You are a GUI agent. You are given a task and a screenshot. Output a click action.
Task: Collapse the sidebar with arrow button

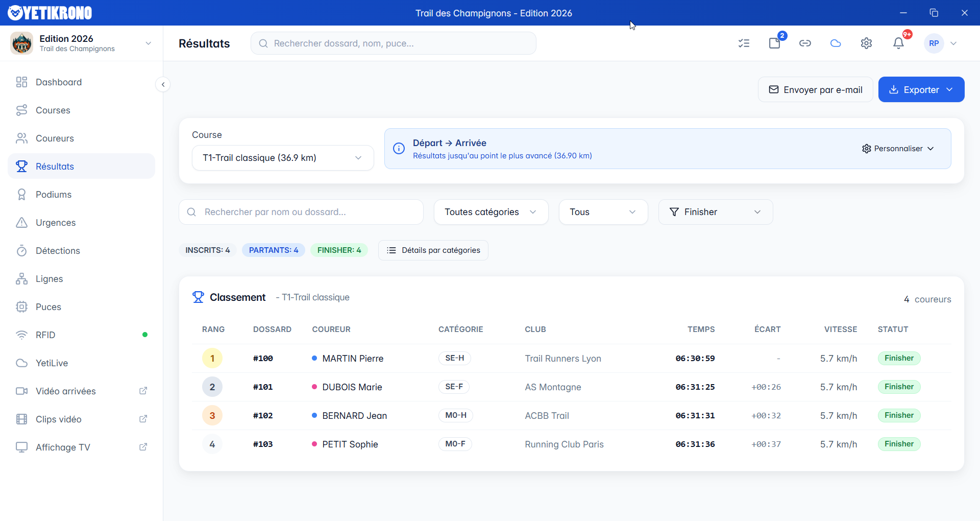(163, 85)
